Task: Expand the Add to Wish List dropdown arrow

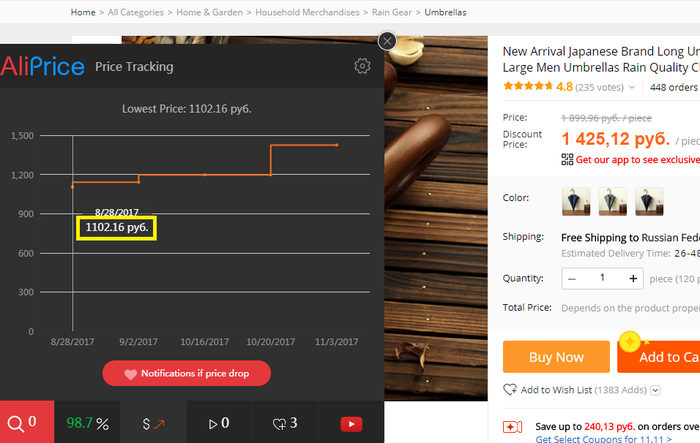Action: pos(655,390)
